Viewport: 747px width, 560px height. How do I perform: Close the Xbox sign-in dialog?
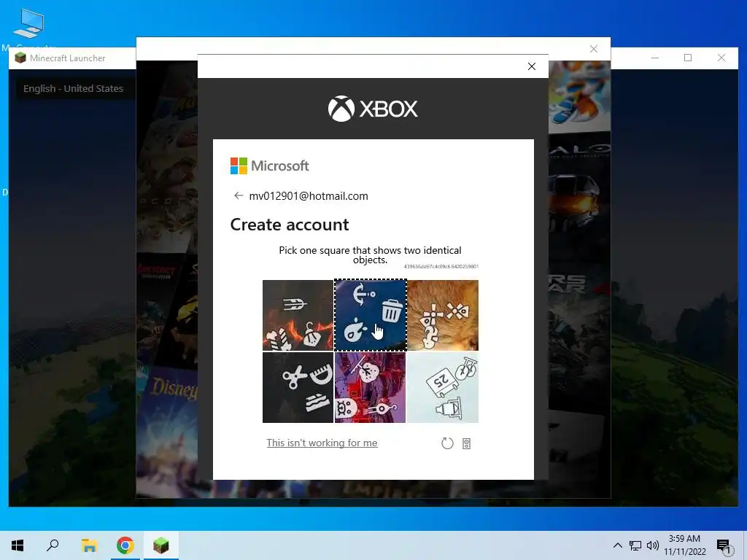point(532,66)
